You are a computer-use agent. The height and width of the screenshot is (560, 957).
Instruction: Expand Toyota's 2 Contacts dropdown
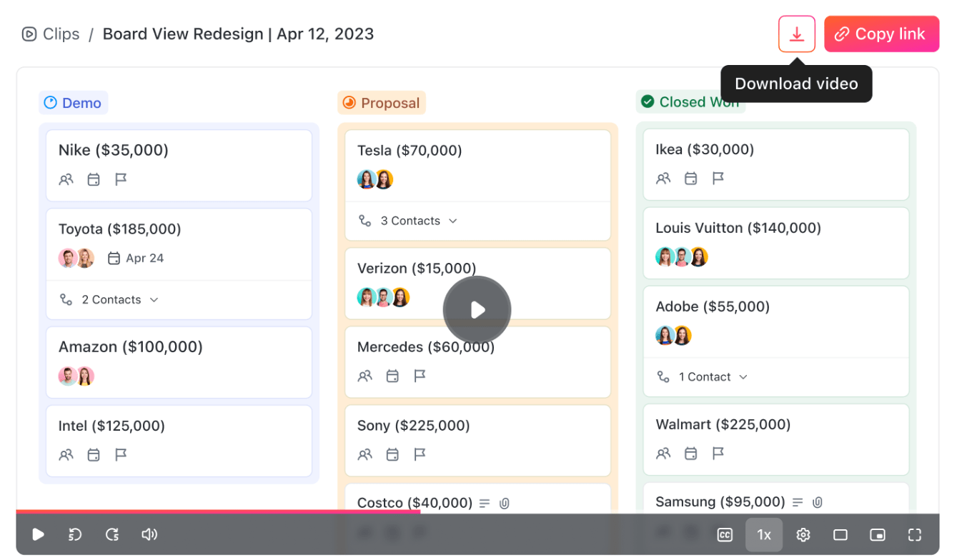pos(109,300)
